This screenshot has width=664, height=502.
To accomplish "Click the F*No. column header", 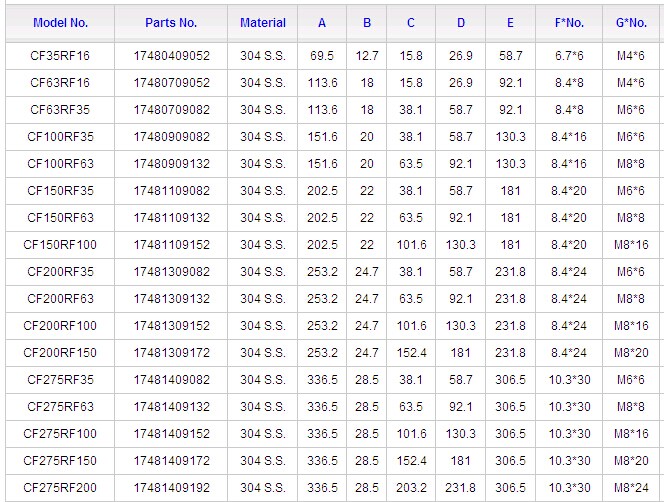I will pos(569,22).
